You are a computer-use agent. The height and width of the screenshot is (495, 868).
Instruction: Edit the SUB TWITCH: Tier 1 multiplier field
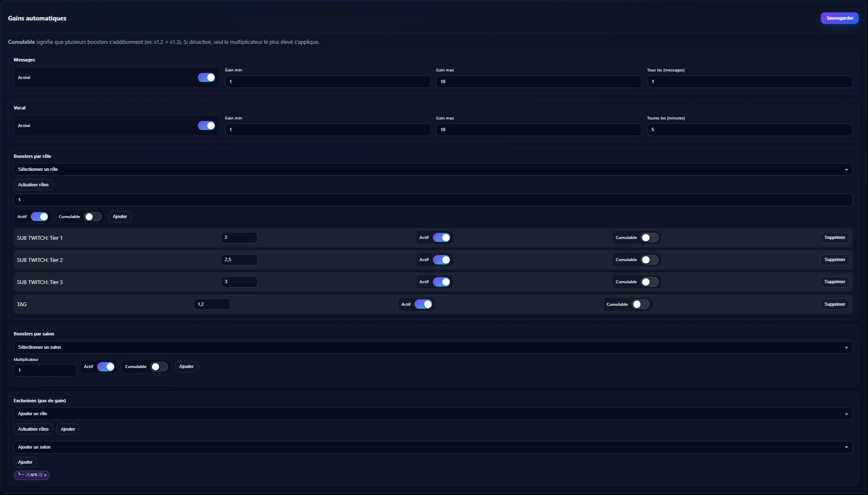(x=239, y=238)
